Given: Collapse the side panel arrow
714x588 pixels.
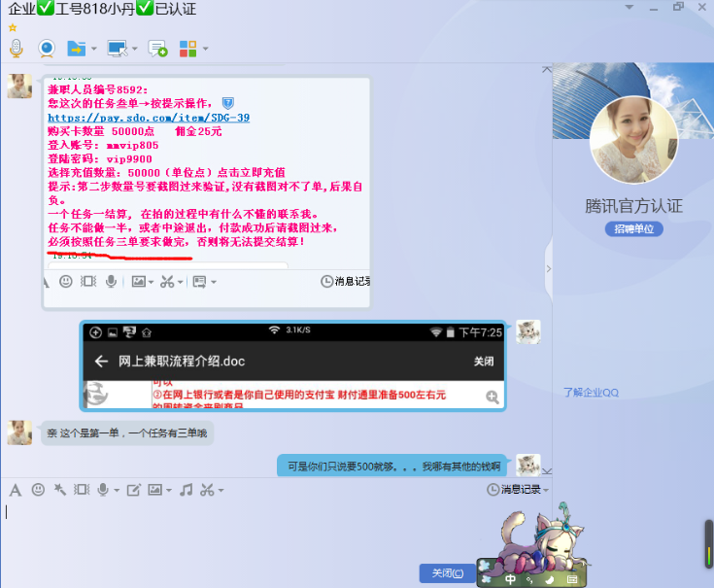Looking at the screenshot, I should coord(549,268).
